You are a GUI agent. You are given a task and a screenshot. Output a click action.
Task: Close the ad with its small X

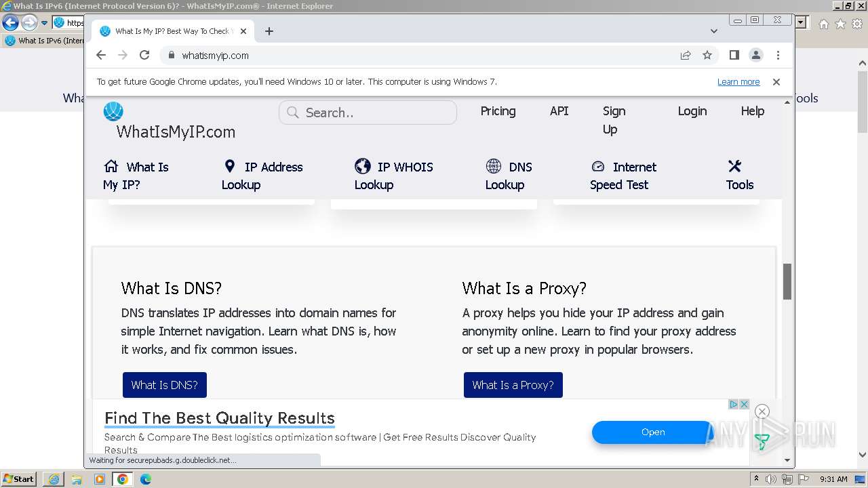(744, 404)
